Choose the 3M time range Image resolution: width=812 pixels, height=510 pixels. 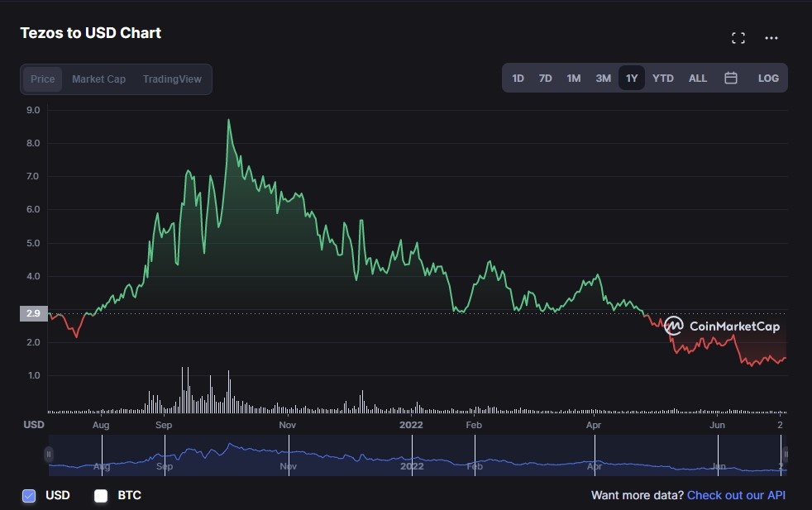point(603,78)
